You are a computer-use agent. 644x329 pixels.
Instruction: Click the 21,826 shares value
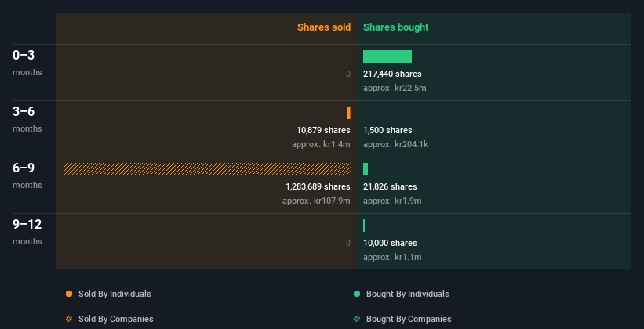[390, 186]
